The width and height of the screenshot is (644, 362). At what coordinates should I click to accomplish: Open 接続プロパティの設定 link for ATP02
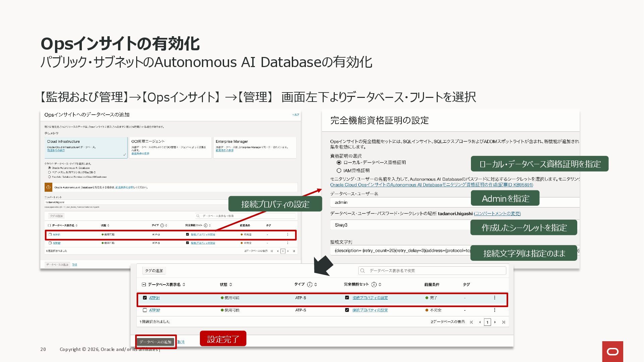click(x=370, y=310)
